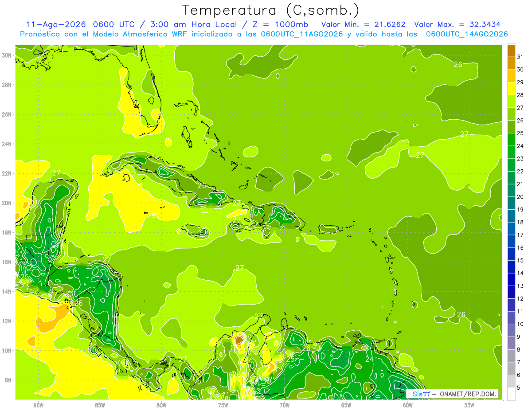Image resolution: width=532 pixels, height=411 pixels.
Task: Click legend scale value 20
Action: tap(520, 197)
